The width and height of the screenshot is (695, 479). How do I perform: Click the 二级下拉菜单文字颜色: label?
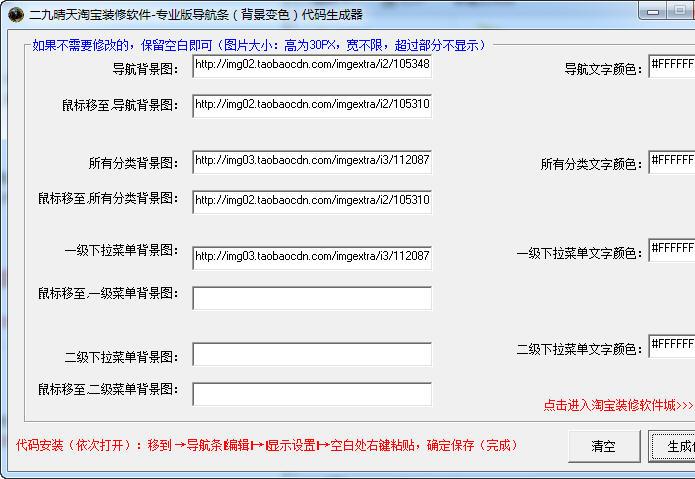[579, 349]
